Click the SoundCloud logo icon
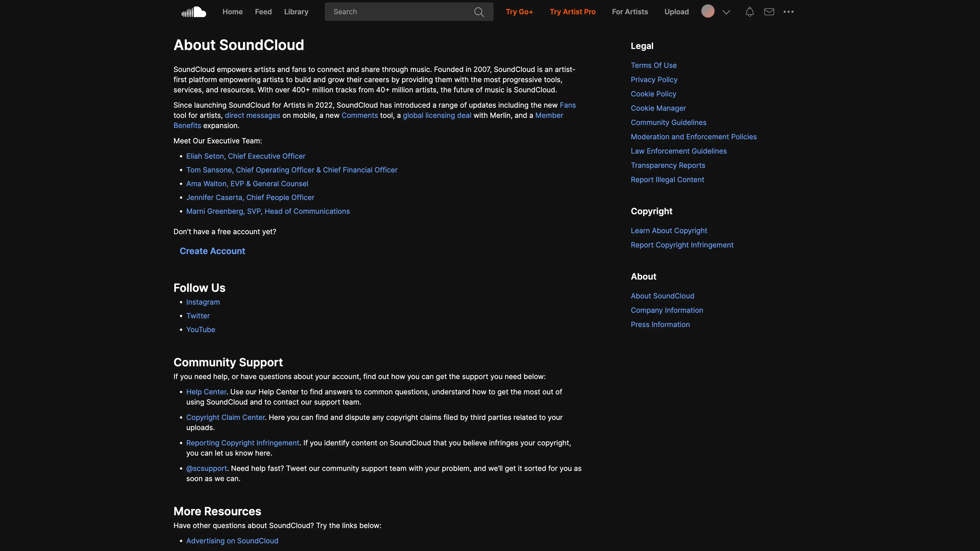Screen dimensions: 980x551 [194, 12]
